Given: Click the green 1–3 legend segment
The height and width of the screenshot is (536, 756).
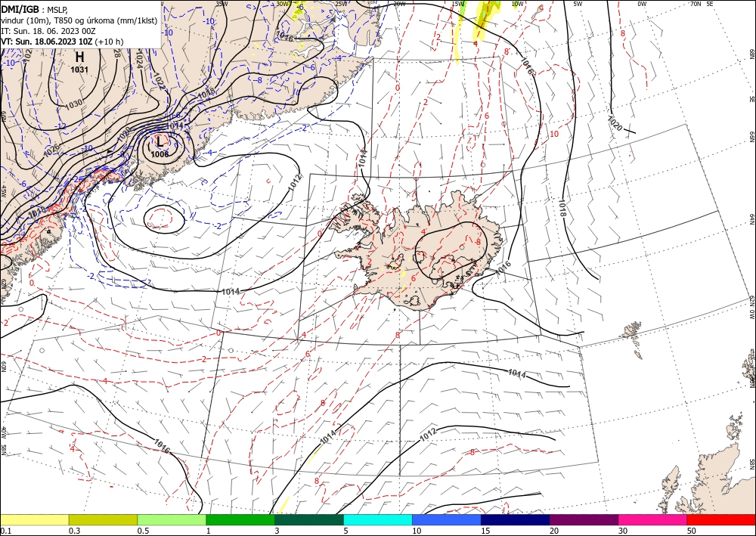Looking at the screenshot, I should coord(240,519).
